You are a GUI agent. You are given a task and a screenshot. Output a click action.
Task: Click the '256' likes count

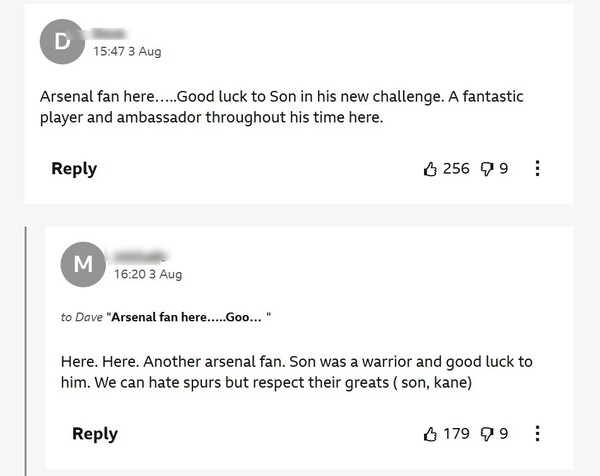click(456, 169)
